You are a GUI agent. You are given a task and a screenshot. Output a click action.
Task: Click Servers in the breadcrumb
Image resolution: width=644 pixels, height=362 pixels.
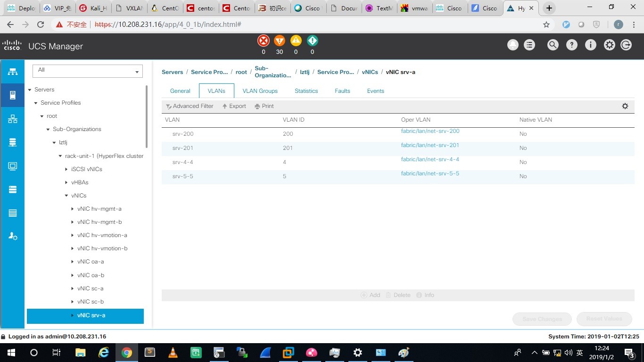point(172,72)
